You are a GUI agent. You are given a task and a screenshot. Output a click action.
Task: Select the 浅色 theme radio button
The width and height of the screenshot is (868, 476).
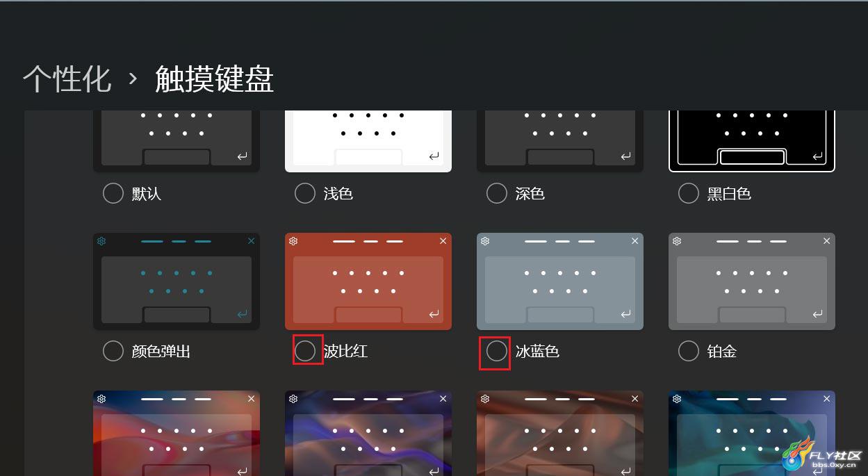click(x=305, y=193)
